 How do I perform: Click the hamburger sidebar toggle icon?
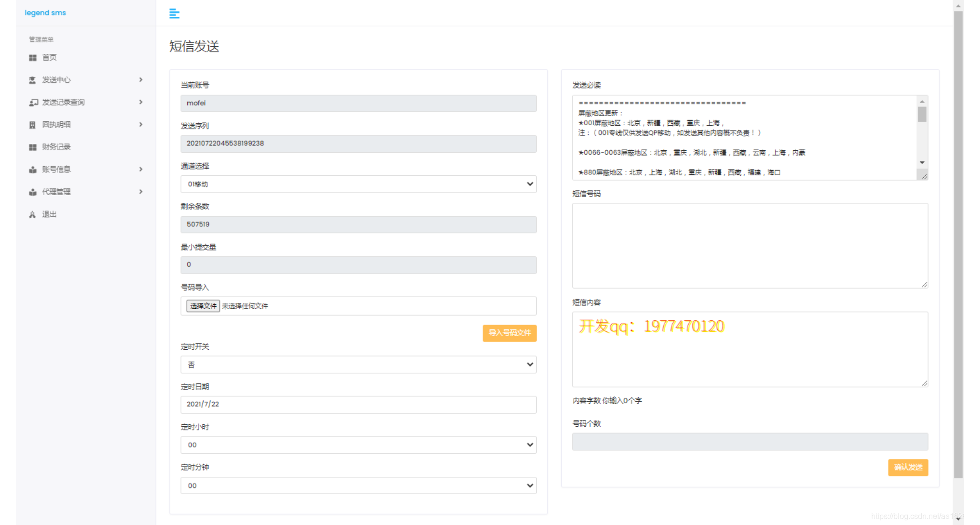(x=174, y=13)
